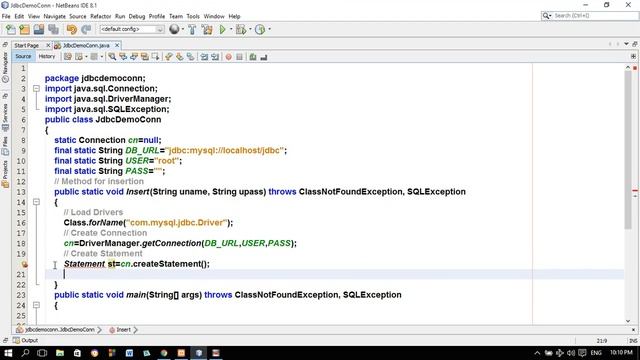
Task: Click the globe browser icon in toolbar
Action: click(174, 29)
